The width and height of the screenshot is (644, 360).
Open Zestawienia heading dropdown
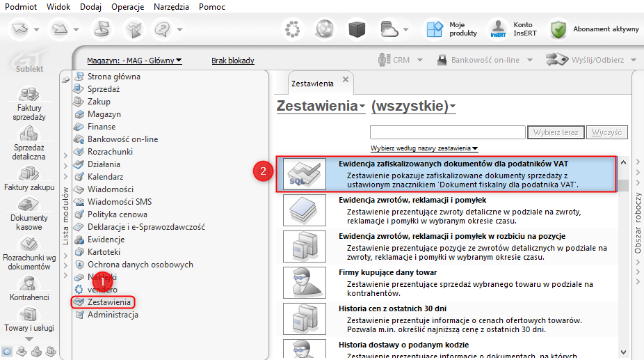(321, 106)
